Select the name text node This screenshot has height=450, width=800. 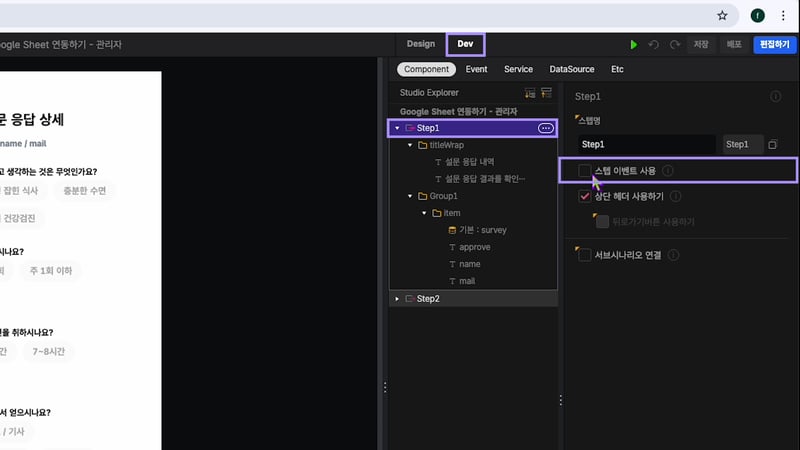coord(469,264)
